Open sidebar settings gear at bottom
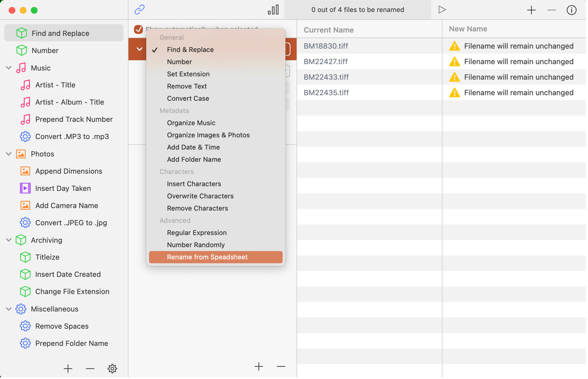This screenshot has height=379, width=588. coord(113,370)
